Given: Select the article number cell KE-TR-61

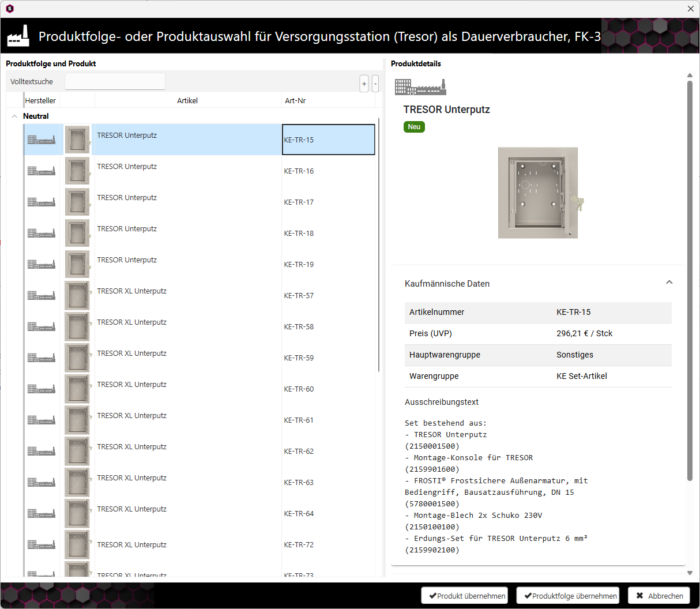Looking at the screenshot, I should point(329,420).
